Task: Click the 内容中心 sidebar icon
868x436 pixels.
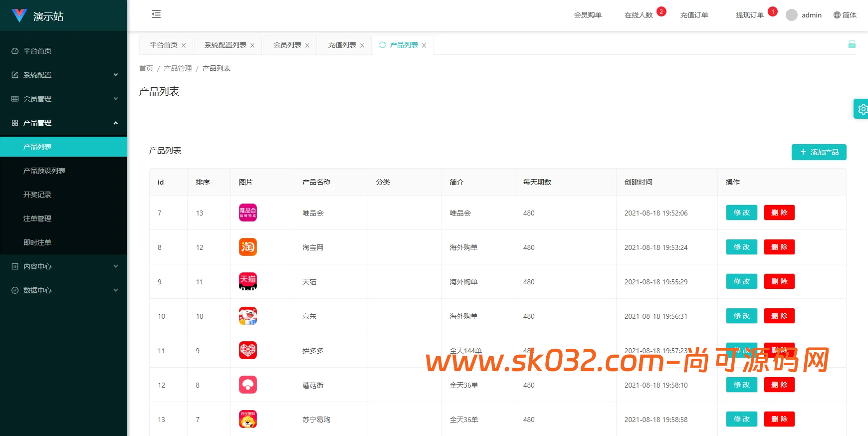Action: pos(15,266)
